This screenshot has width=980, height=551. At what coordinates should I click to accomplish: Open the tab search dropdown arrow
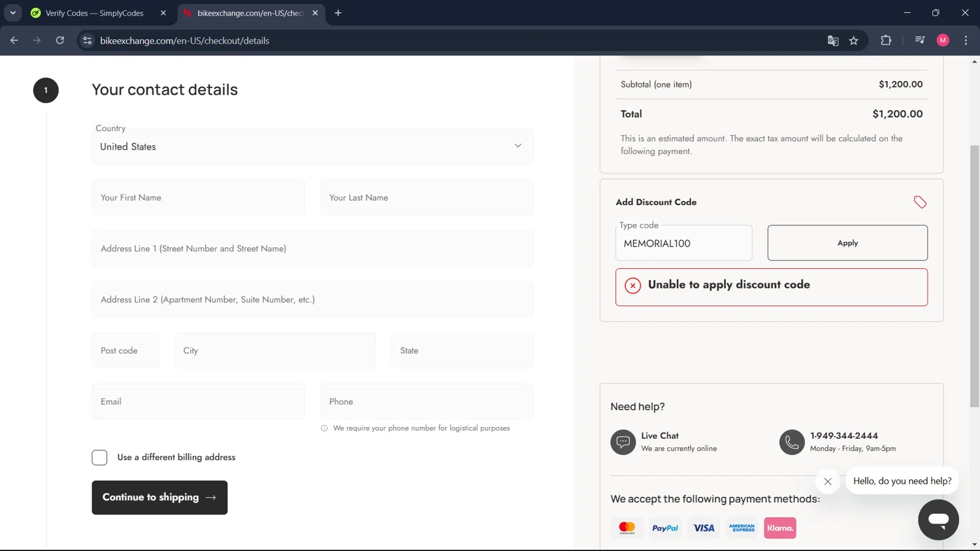tap(13, 13)
